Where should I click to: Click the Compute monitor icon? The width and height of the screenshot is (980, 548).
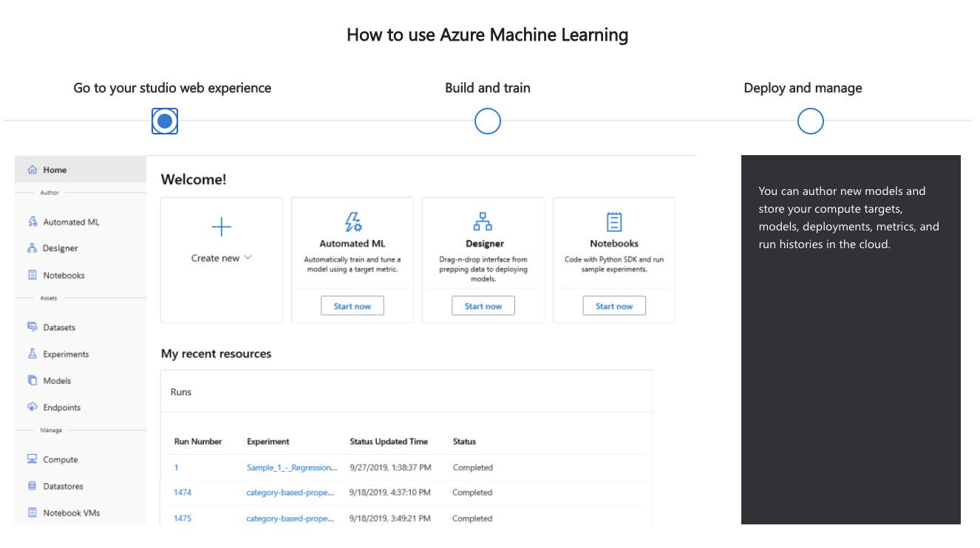(33, 459)
